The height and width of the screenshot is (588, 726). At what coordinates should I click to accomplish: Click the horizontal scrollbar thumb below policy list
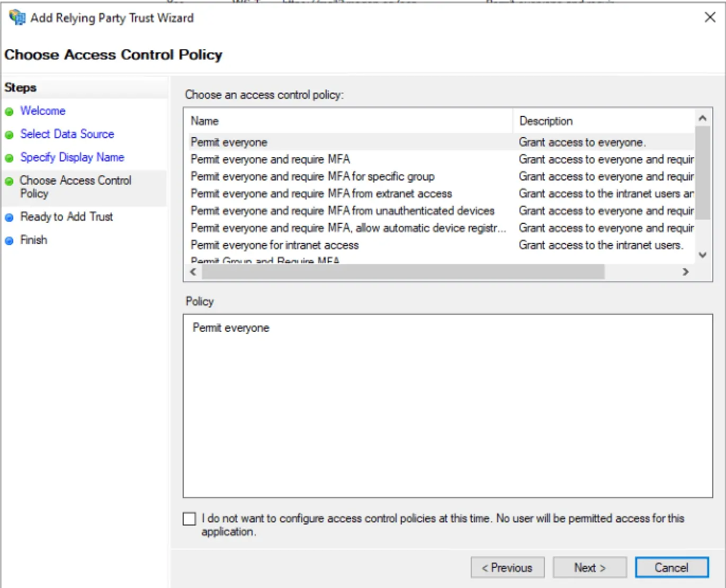pyautogui.click(x=403, y=272)
